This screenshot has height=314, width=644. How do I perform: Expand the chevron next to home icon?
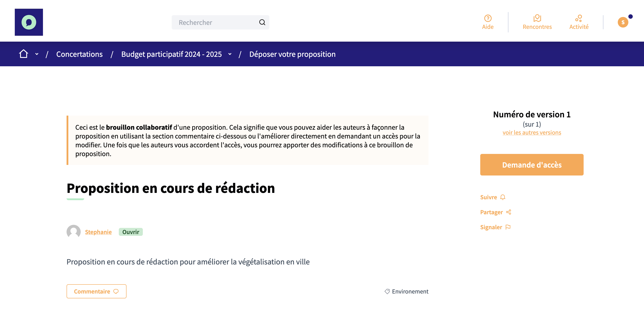(x=37, y=54)
